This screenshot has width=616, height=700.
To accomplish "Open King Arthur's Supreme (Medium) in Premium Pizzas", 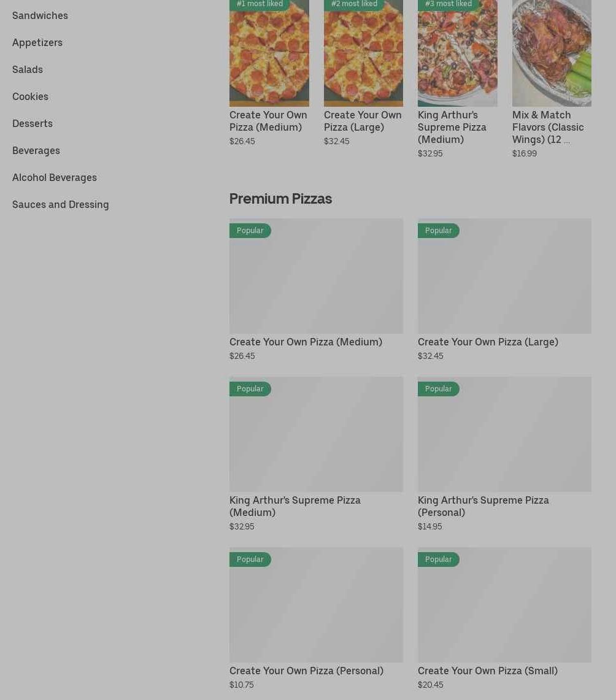I will tap(295, 506).
